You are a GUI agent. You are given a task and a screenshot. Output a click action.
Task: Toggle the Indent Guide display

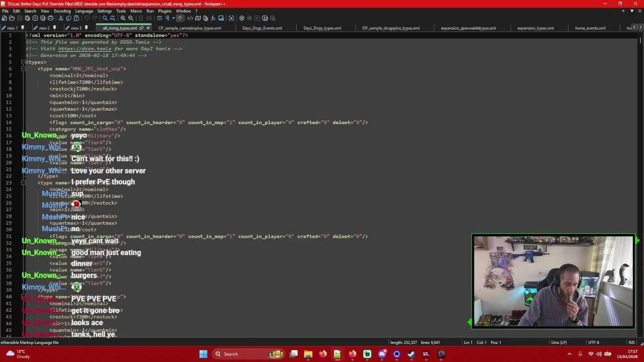(180, 18)
